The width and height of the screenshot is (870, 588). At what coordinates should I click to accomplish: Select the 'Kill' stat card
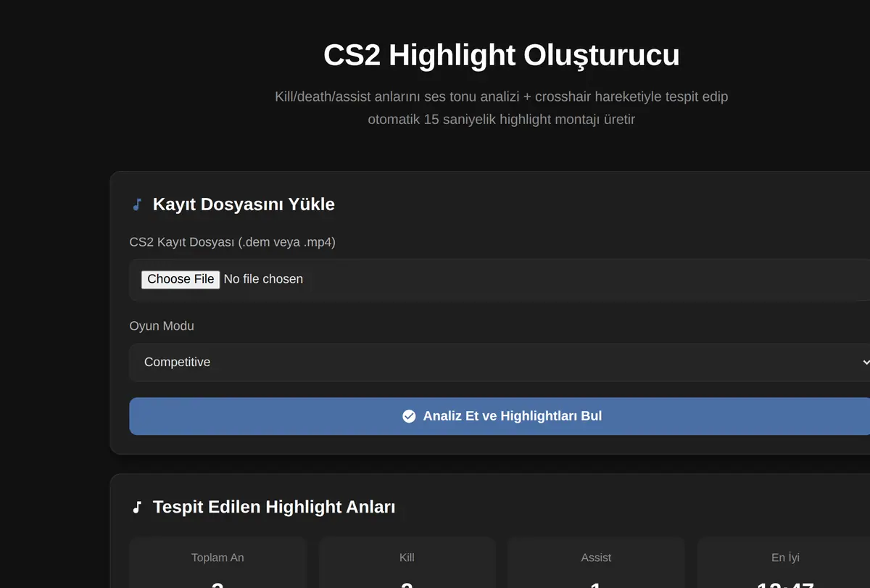(x=407, y=563)
